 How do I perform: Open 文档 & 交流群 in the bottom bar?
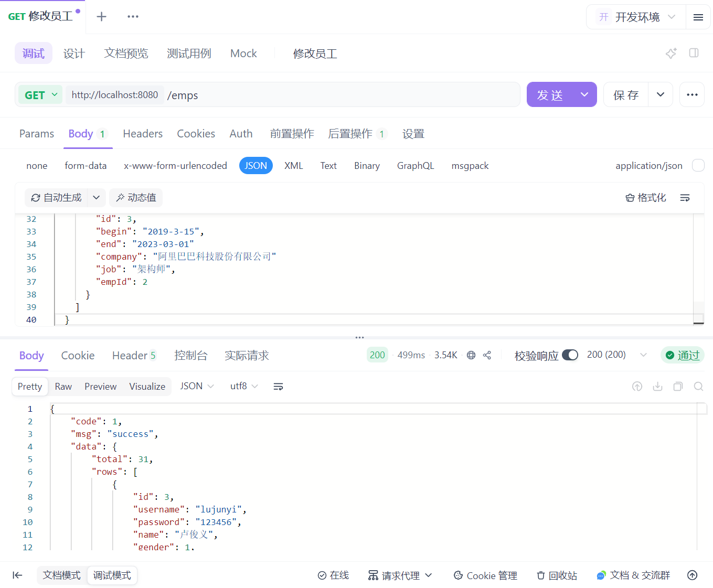coord(633,575)
